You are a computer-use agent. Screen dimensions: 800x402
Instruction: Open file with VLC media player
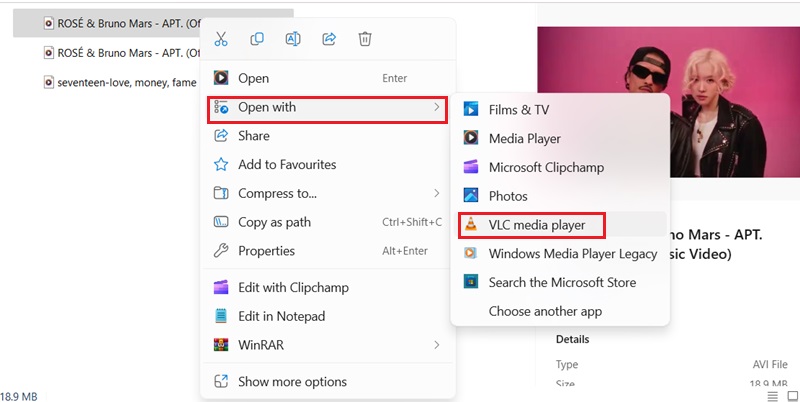(x=560, y=225)
